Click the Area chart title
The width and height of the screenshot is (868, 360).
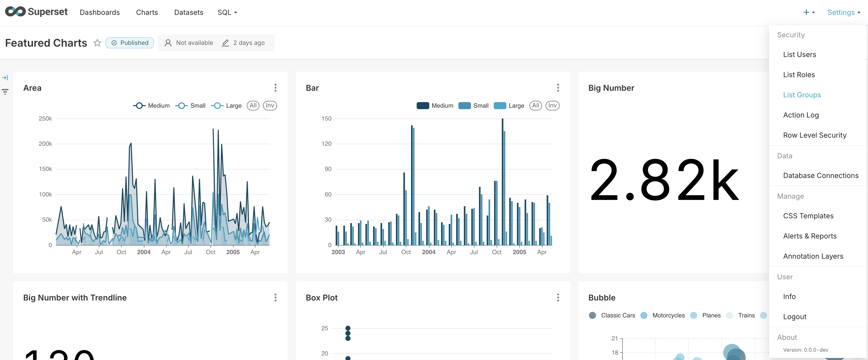tap(32, 88)
